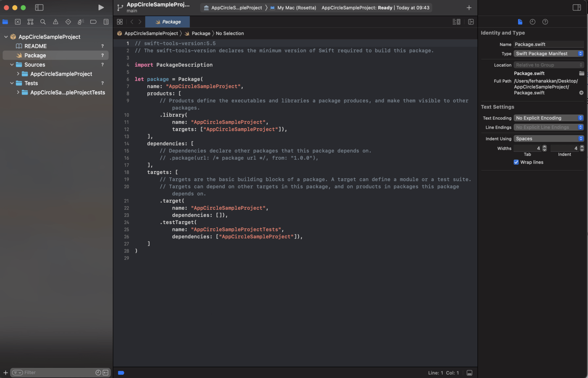Expand the AppCircleSa...pleProjectTests folder
Image resolution: width=588 pixels, height=378 pixels.
(x=18, y=93)
